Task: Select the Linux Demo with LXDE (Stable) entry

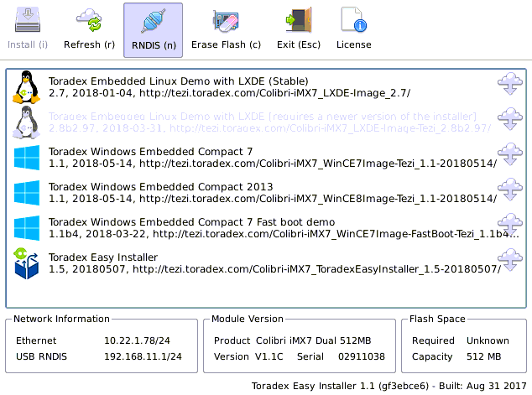Action: [252, 87]
